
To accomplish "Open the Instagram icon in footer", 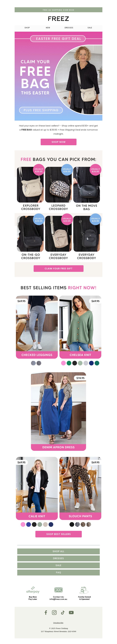I will [54, 612].
